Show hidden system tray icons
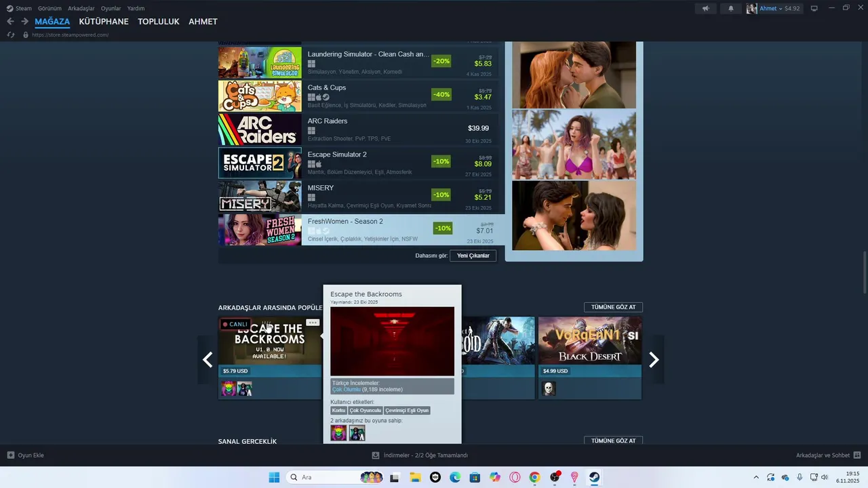The width and height of the screenshot is (868, 488). (756, 477)
